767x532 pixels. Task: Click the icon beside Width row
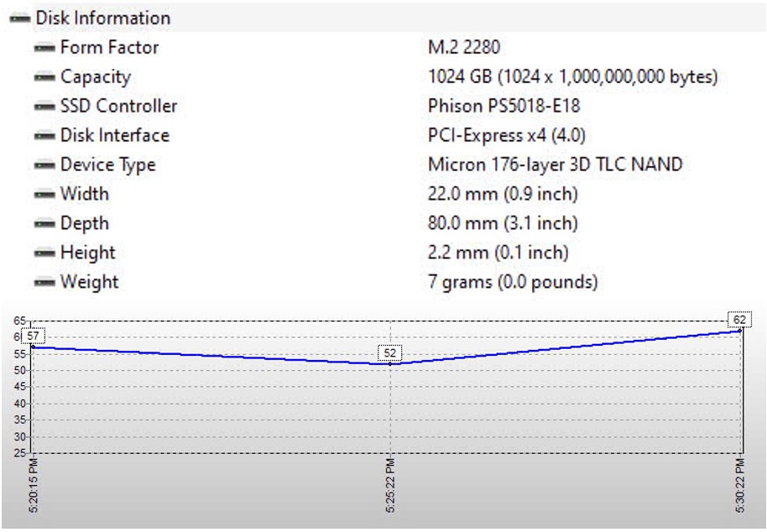point(45,195)
